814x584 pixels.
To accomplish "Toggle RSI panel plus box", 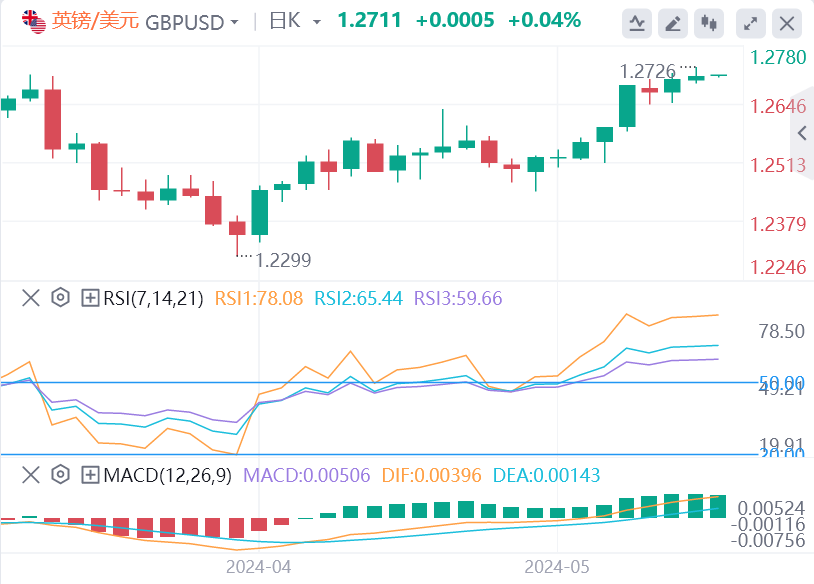I will [90, 298].
